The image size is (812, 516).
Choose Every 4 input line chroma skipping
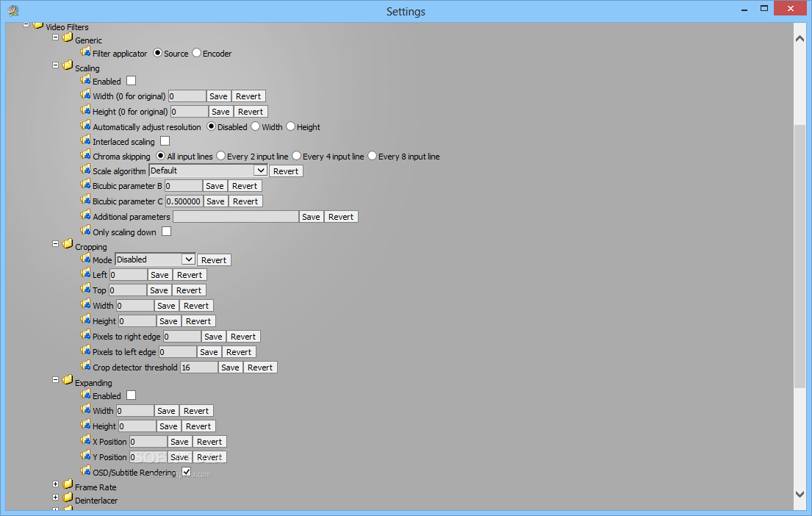tap(296, 156)
